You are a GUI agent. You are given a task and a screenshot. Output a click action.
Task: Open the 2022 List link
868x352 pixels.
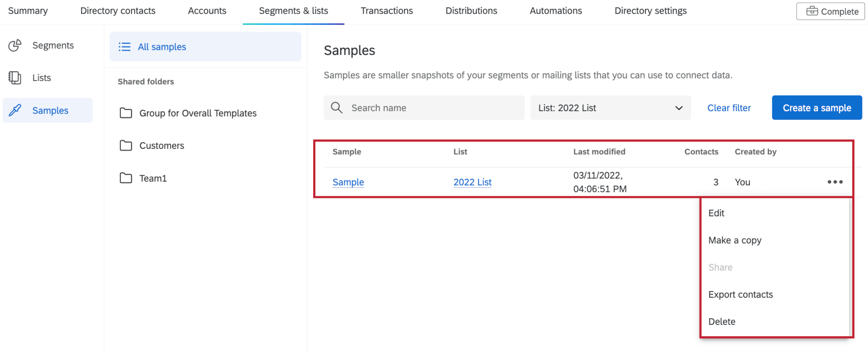tap(472, 182)
